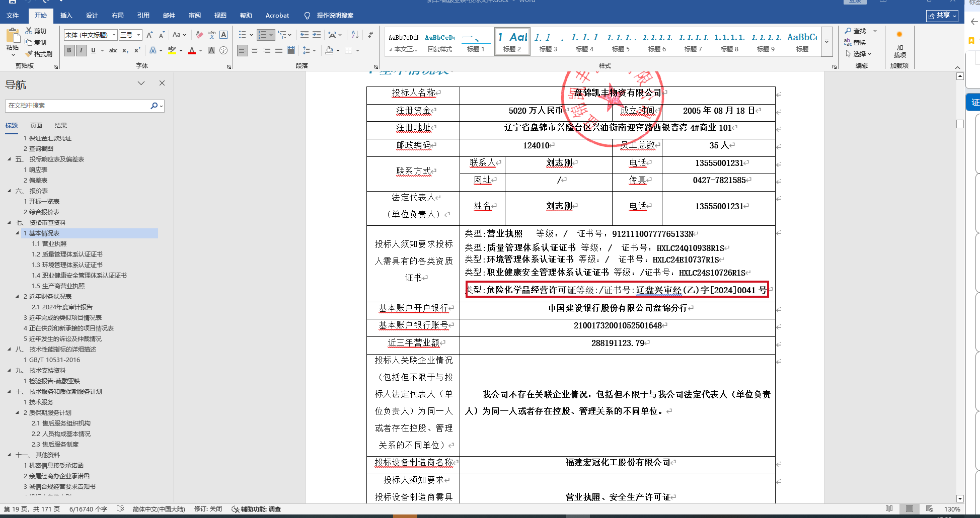Shrink font size with the smaller-A icon
Viewport: 980px width, 518px height.
pos(162,35)
